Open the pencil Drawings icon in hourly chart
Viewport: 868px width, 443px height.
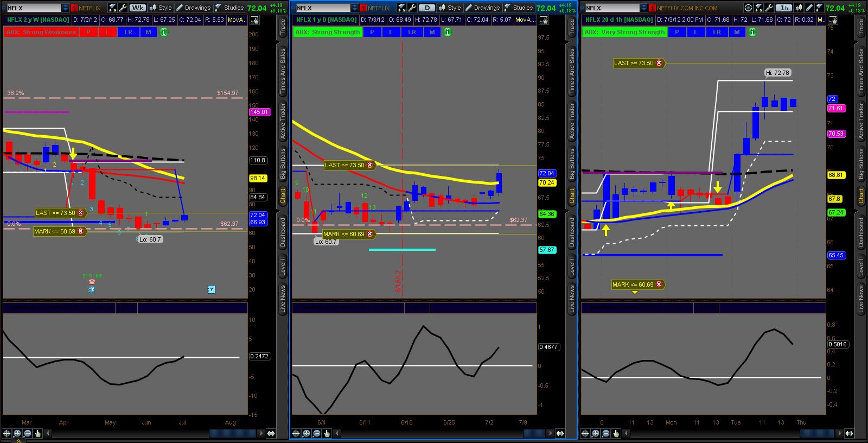[x=809, y=8]
